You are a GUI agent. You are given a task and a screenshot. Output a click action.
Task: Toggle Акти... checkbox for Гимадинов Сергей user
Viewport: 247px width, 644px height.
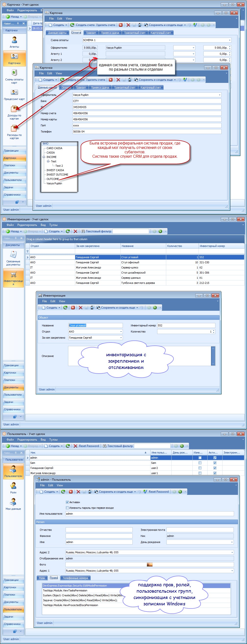215,468
